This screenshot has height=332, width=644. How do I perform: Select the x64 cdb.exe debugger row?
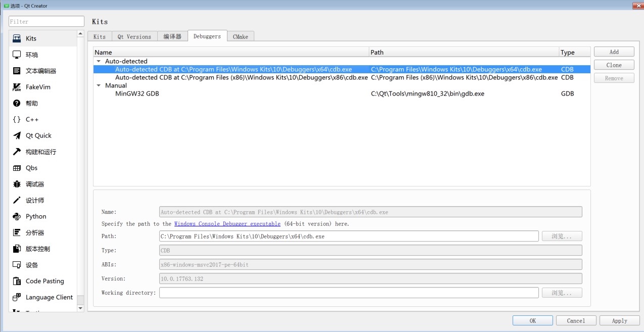(342, 69)
